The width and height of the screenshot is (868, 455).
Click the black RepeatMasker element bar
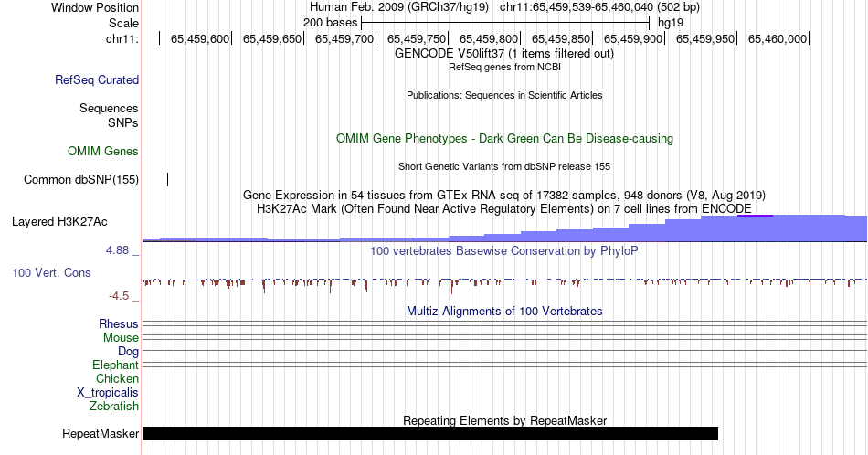coord(430,433)
